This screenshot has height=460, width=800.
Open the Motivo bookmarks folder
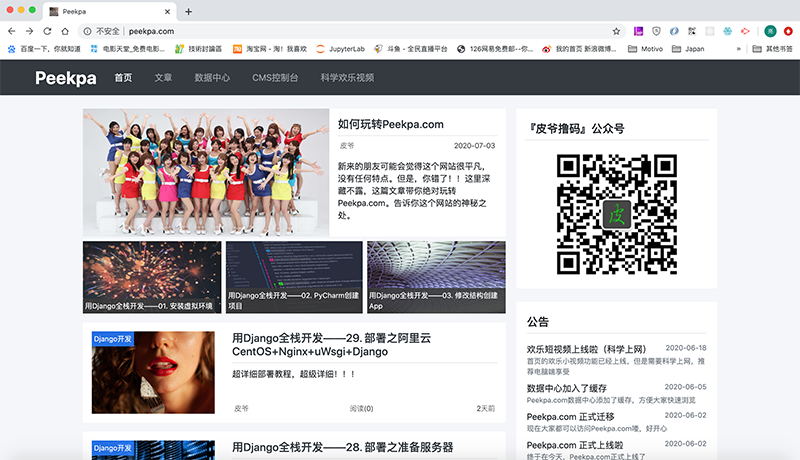[645, 49]
